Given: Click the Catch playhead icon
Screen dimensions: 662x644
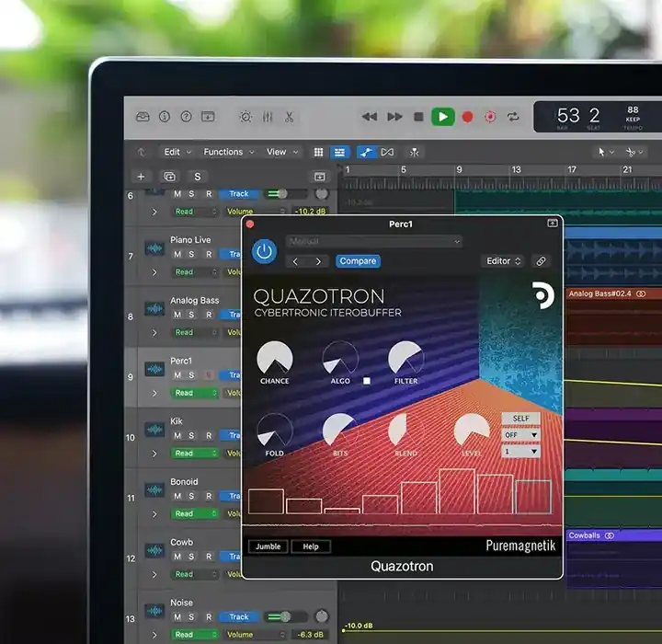Looking at the screenshot, I should (x=414, y=152).
